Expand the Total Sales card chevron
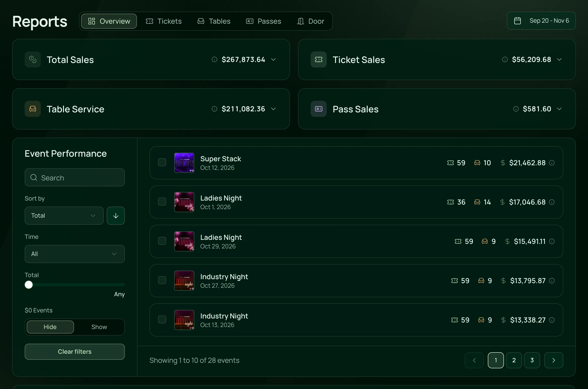 click(273, 59)
